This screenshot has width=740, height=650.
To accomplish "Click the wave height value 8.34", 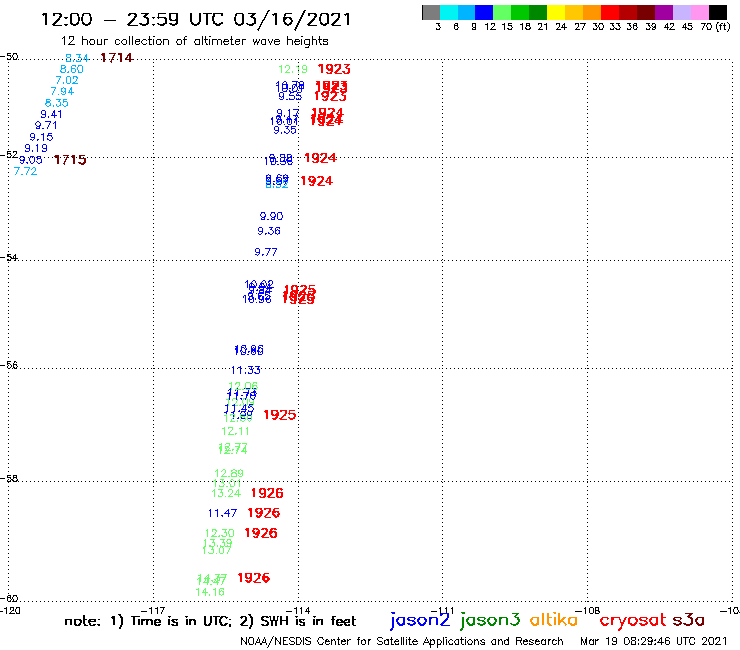I will click(x=76, y=58).
